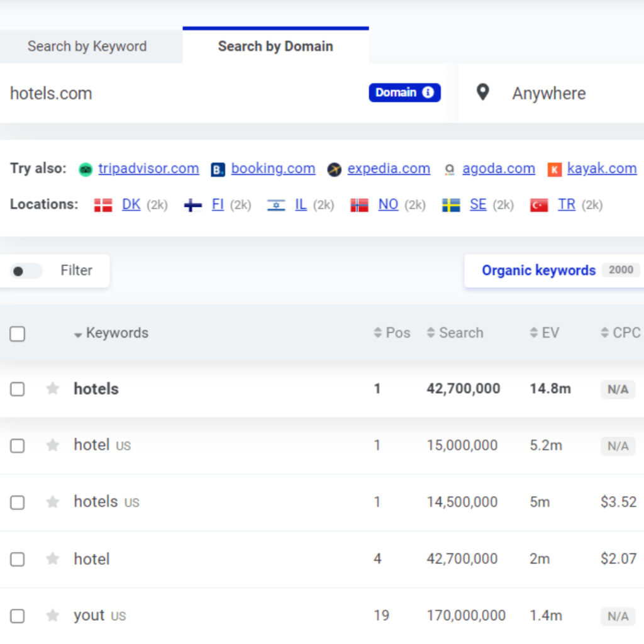
Task: Check the select-all keywords checkbox
Action: click(17, 334)
